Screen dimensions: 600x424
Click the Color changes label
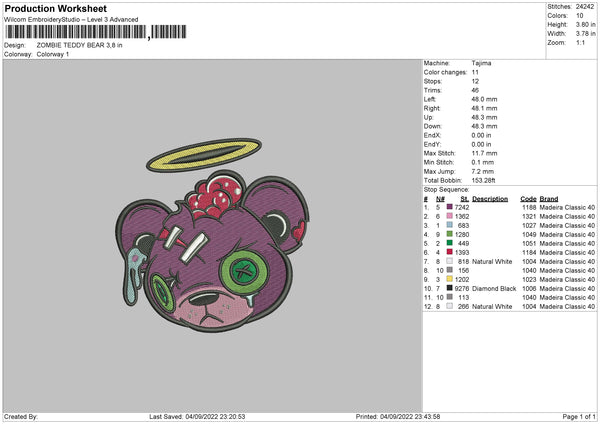[x=445, y=72]
